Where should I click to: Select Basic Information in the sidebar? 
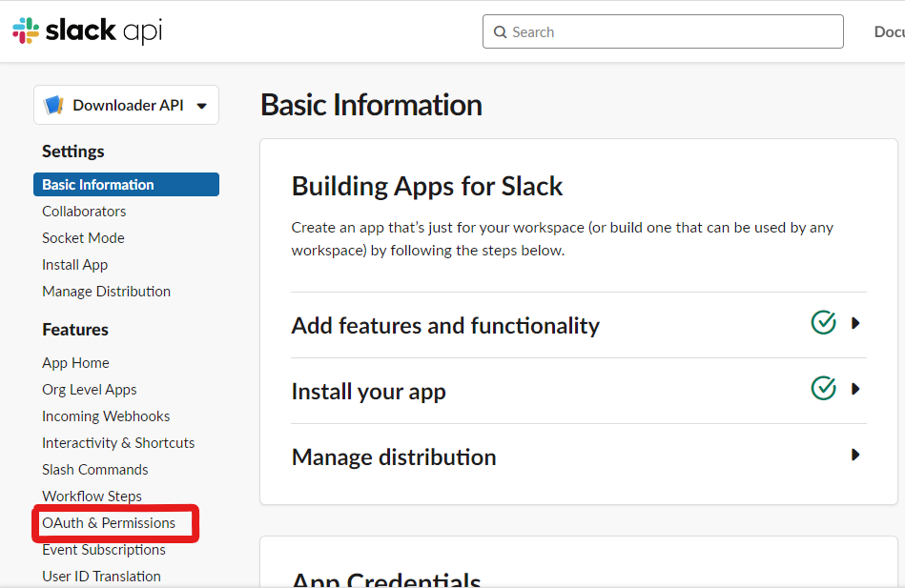click(x=127, y=185)
